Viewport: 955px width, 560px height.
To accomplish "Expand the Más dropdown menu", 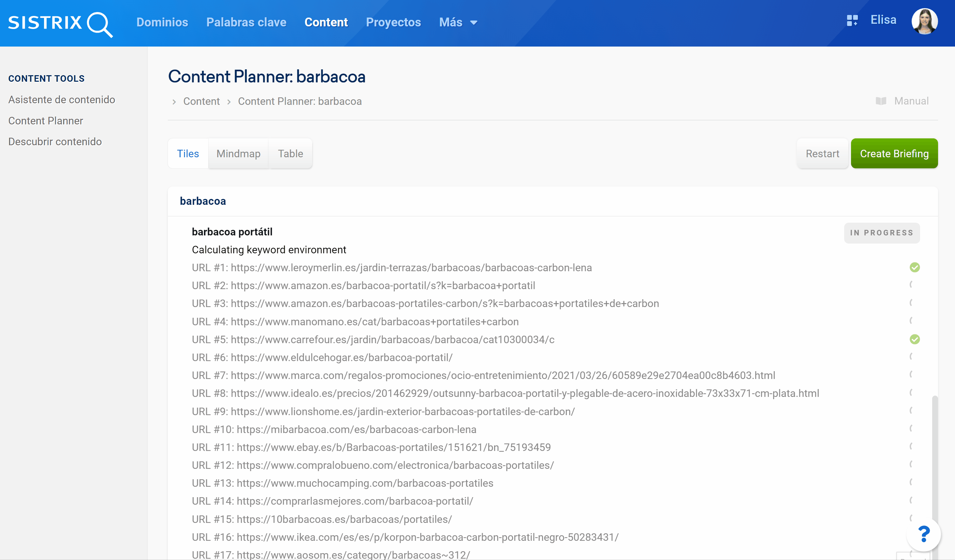I will click(x=458, y=22).
